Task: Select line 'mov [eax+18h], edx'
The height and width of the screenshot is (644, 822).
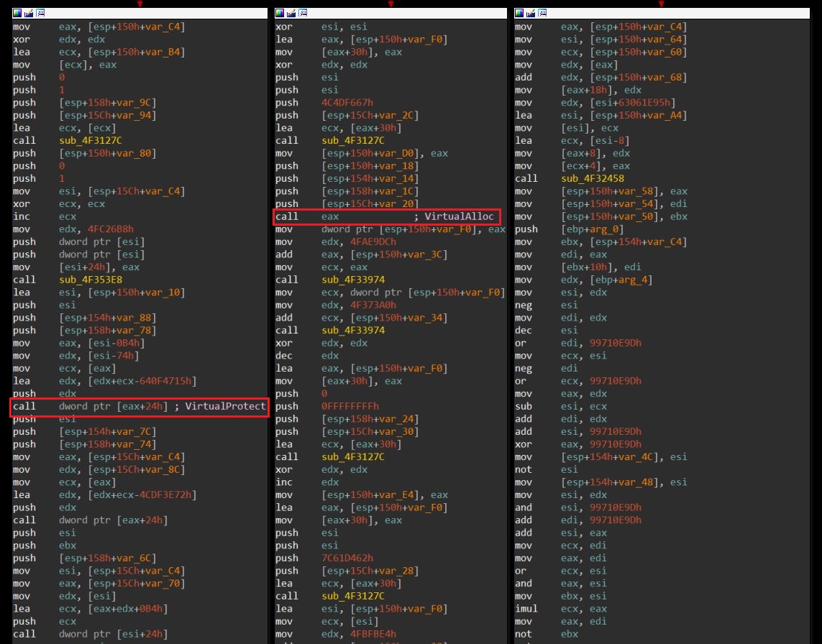Action: [578, 90]
